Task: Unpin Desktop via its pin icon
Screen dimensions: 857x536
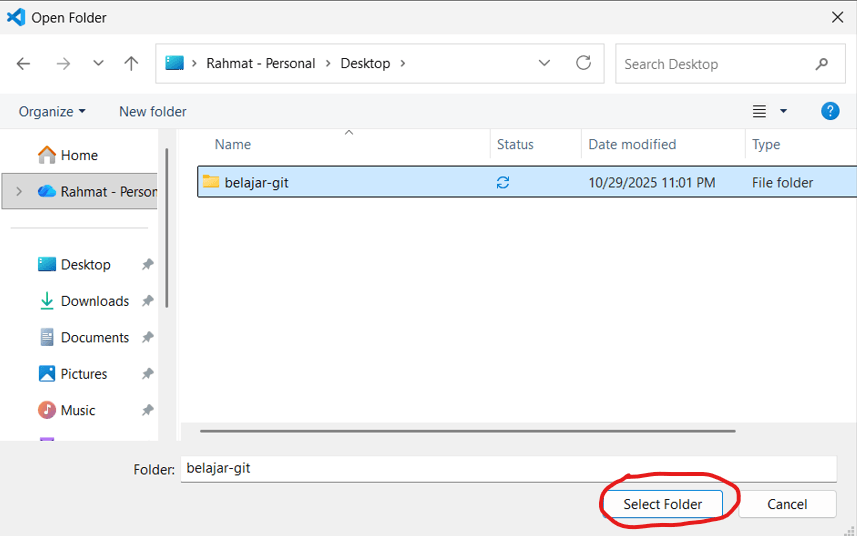Action: point(148,264)
